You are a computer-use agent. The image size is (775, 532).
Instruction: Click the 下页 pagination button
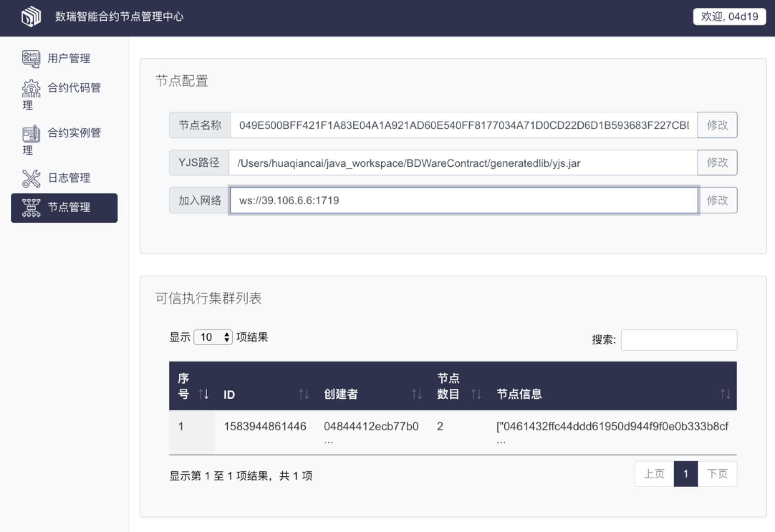pos(717,474)
